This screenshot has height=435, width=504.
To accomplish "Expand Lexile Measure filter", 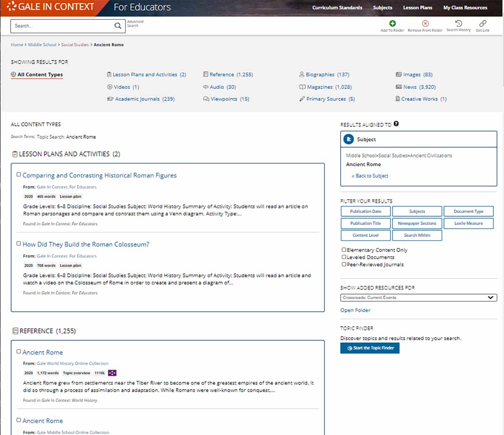I will pos(469,223).
